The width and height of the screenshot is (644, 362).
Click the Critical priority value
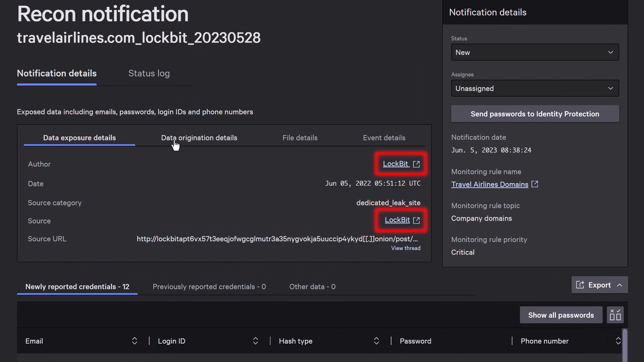463,252
